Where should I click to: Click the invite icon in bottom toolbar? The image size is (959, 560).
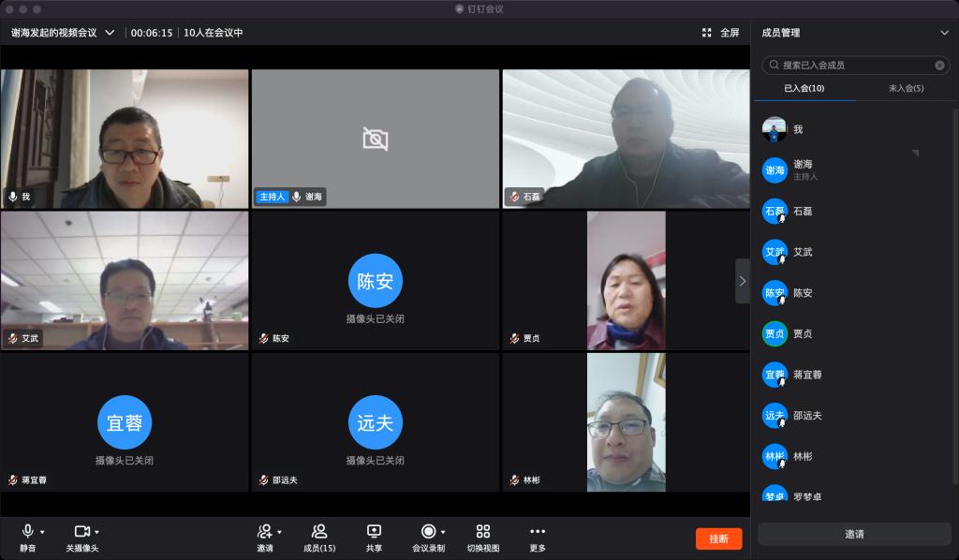pos(265,532)
